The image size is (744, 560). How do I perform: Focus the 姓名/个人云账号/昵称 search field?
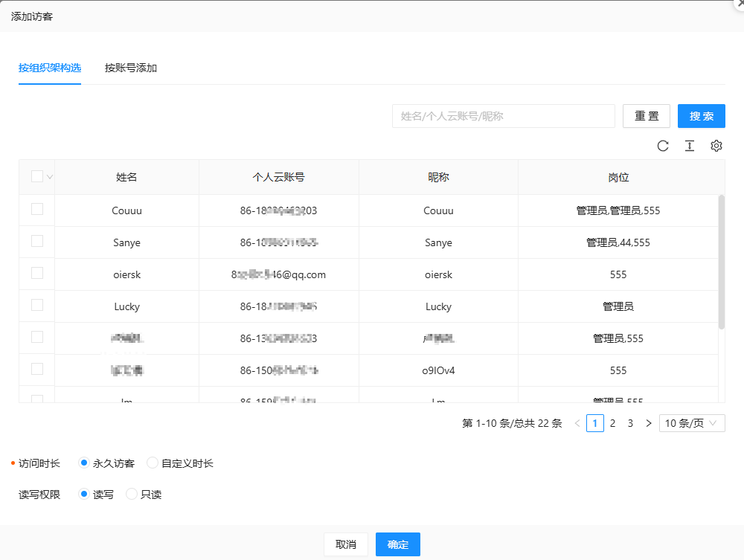[503, 116]
